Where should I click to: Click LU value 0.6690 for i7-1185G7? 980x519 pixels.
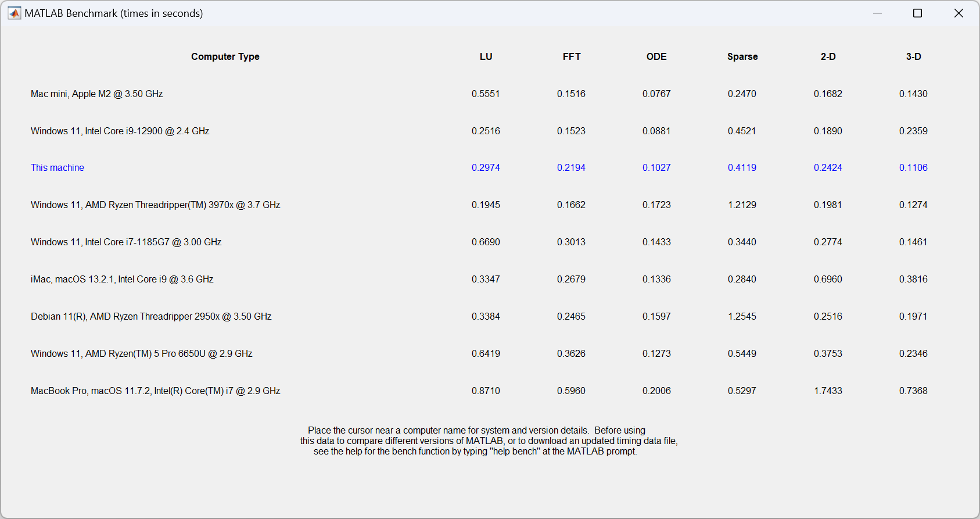[x=486, y=242]
